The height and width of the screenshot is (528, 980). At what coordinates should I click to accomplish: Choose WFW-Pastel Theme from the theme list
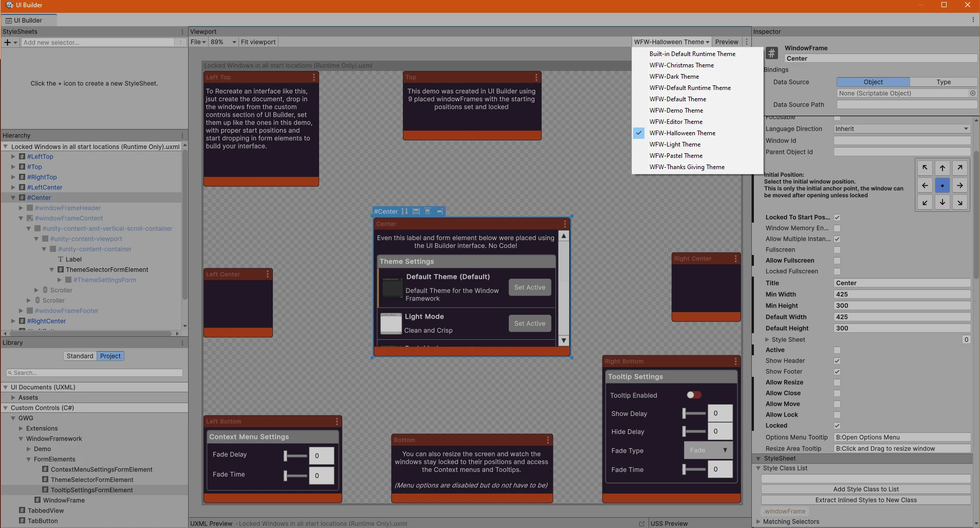[676, 156]
